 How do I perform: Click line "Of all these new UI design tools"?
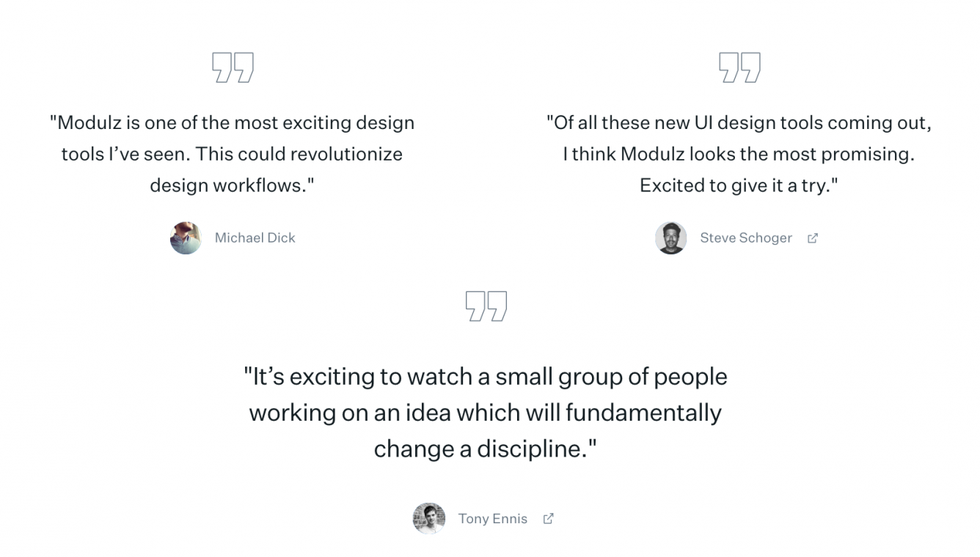click(x=739, y=123)
